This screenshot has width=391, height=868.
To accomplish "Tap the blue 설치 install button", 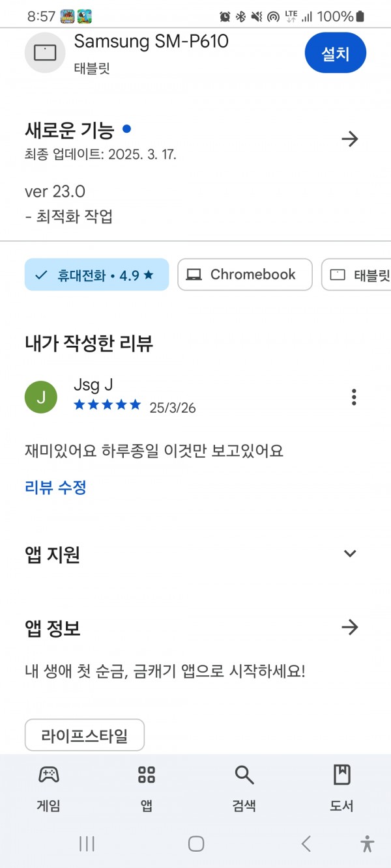I will pyautogui.click(x=335, y=53).
